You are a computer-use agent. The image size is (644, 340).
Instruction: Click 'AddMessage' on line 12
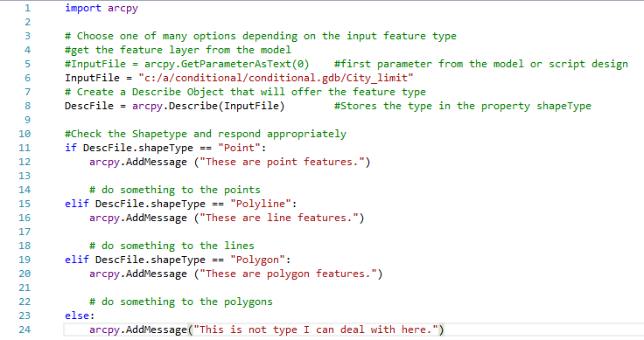tap(157, 162)
